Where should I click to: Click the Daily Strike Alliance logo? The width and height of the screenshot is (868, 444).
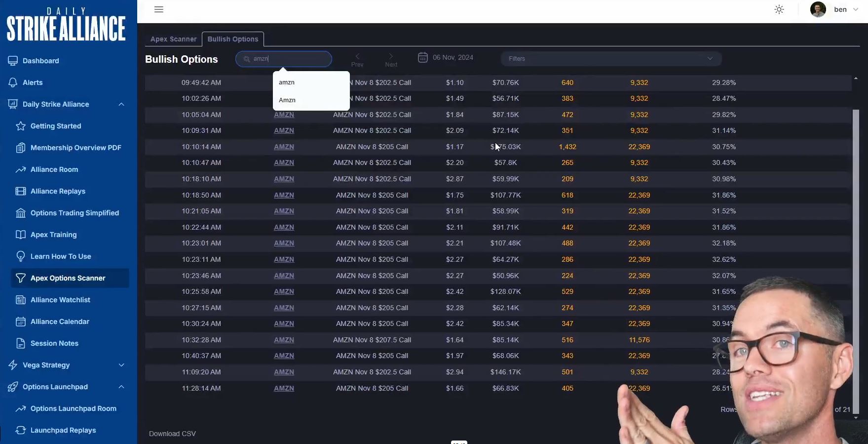coord(66,25)
